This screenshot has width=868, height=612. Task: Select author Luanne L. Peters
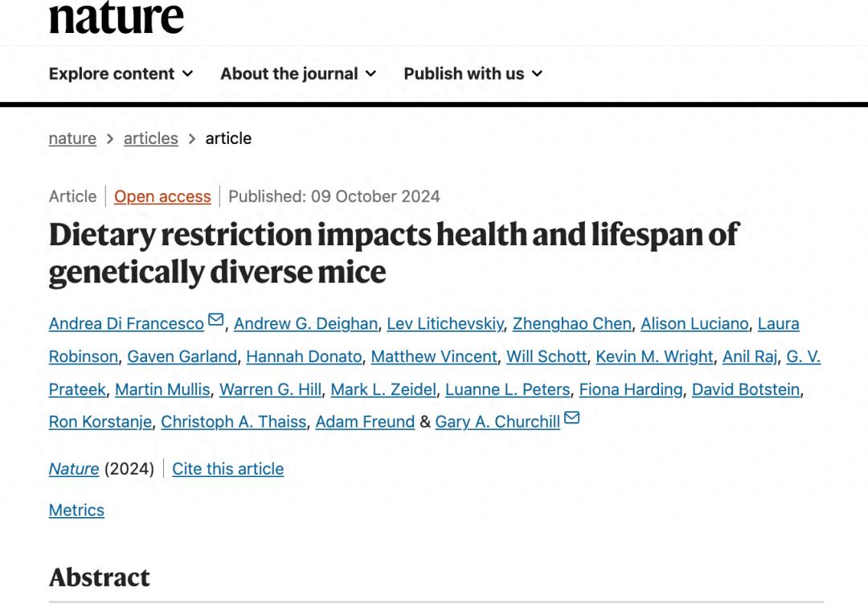(x=507, y=389)
